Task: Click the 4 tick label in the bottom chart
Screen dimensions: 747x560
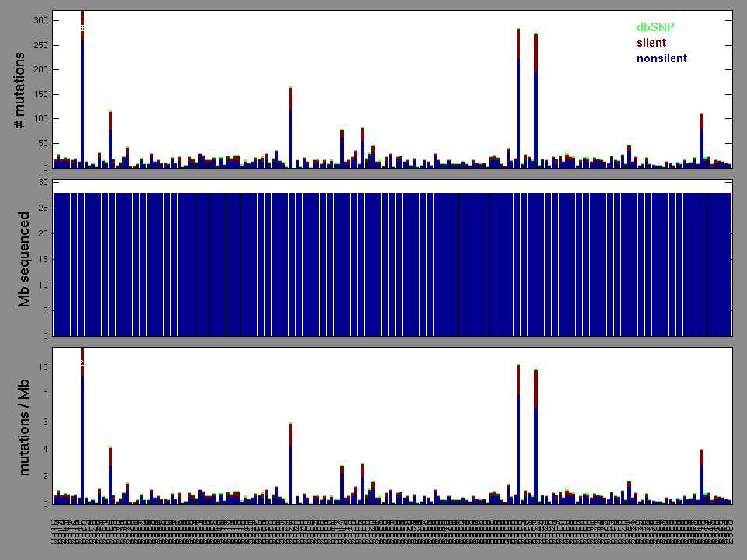Action: click(x=45, y=449)
